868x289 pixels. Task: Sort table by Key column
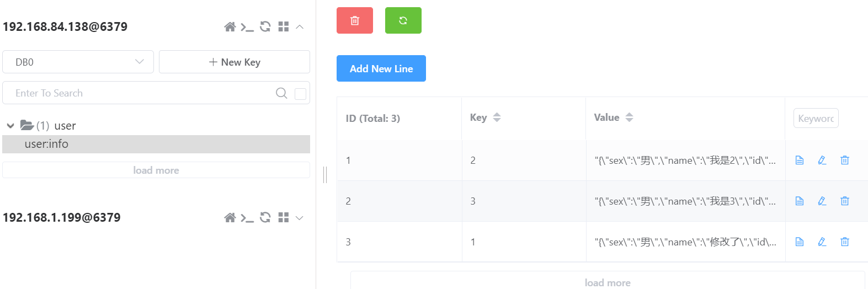(x=497, y=117)
